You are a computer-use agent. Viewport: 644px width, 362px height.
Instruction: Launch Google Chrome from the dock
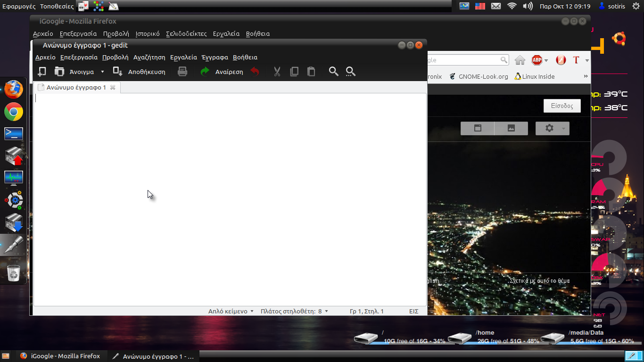14,112
